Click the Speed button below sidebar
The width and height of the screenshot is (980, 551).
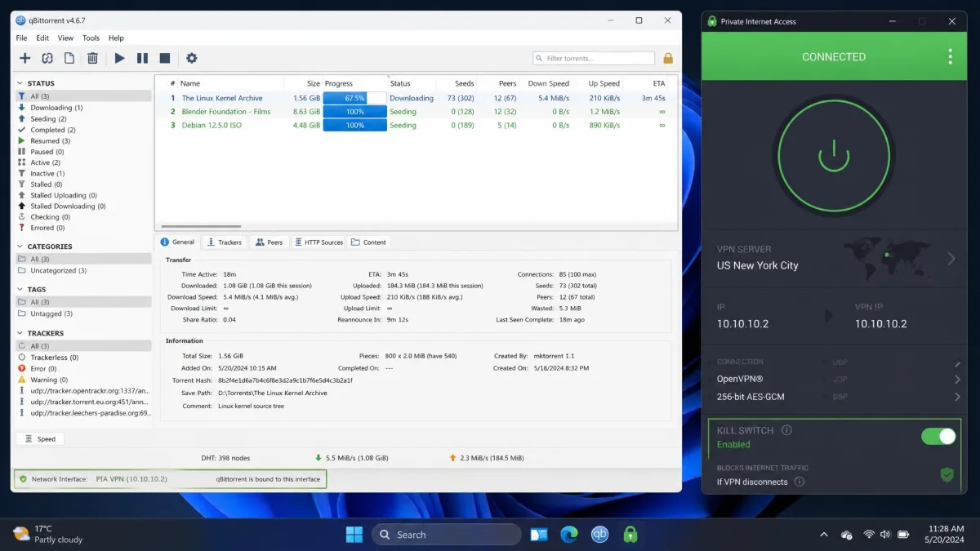(x=40, y=439)
